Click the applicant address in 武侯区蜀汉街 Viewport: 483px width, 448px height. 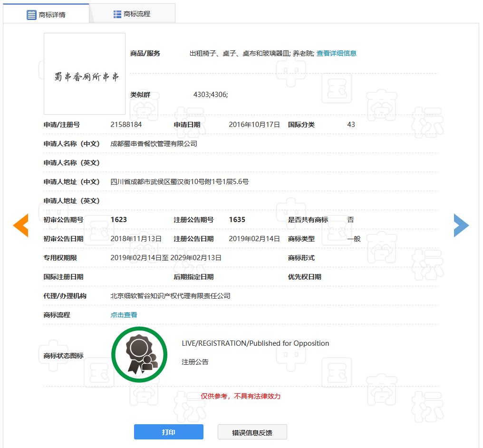(179, 182)
